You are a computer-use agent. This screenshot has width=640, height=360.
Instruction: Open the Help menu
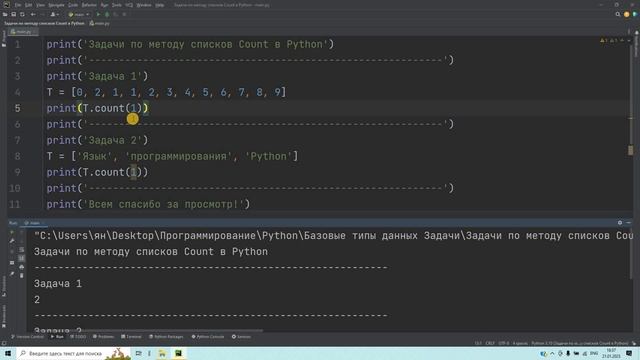(x=160, y=5)
